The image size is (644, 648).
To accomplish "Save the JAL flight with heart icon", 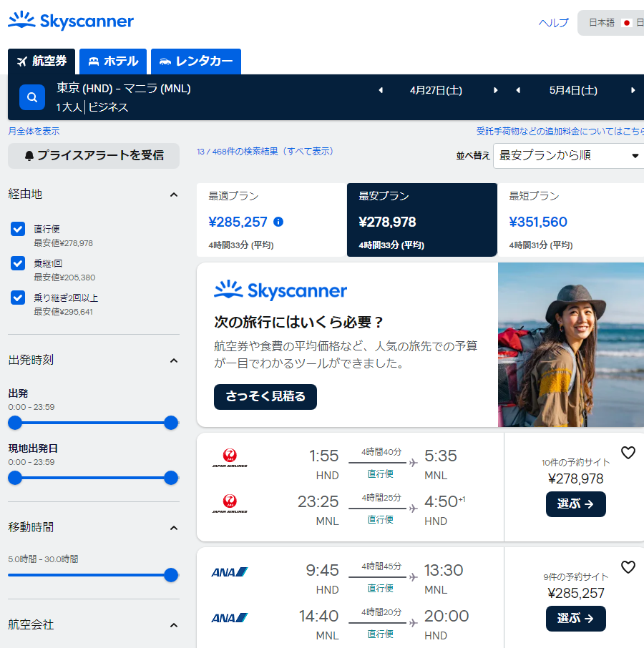I will point(628,453).
